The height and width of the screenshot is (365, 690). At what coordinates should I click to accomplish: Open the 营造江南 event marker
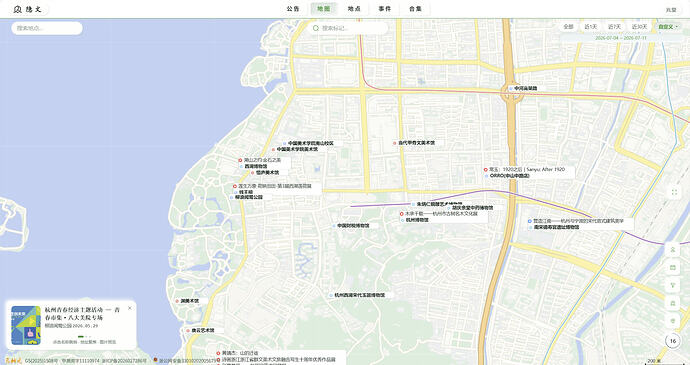[x=576, y=221]
